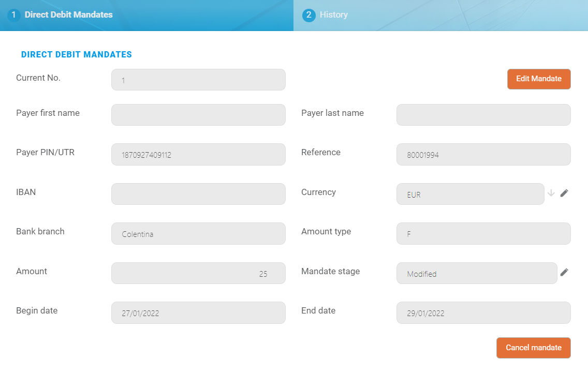Click the Currency field showing EUR
The height and width of the screenshot is (388, 588).
click(470, 194)
